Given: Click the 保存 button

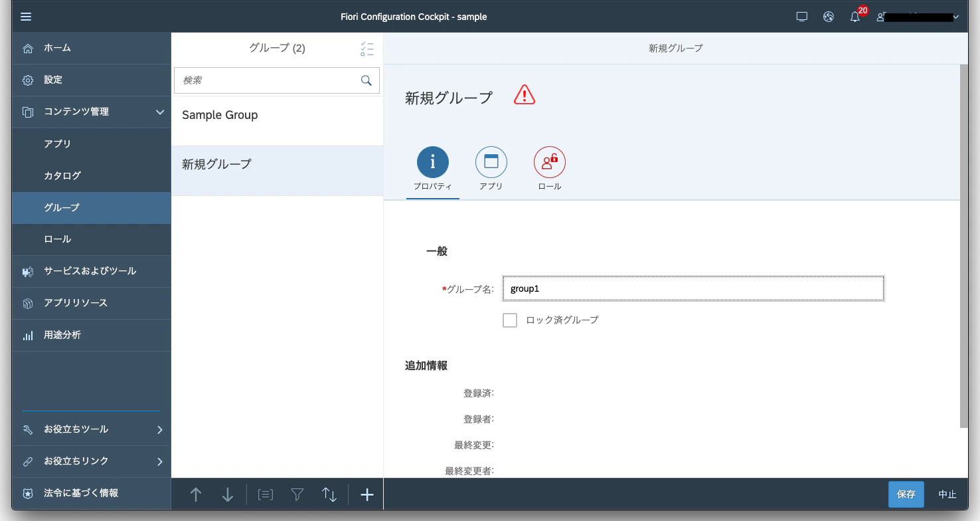Looking at the screenshot, I should tap(906, 494).
